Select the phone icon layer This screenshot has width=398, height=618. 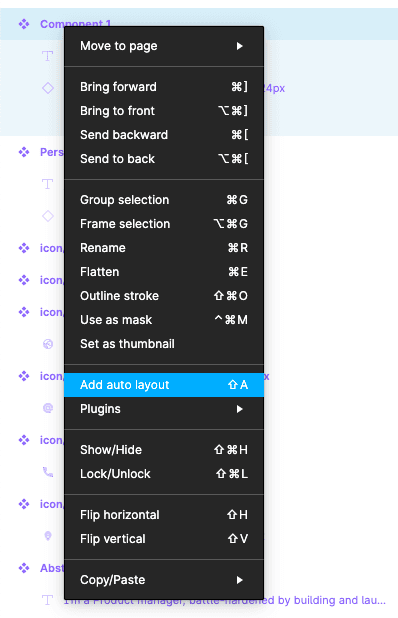pyautogui.click(x=48, y=472)
